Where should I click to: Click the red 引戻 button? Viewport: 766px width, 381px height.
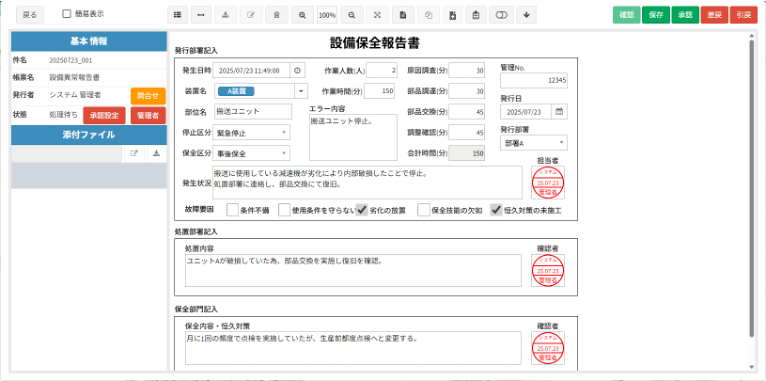point(744,15)
